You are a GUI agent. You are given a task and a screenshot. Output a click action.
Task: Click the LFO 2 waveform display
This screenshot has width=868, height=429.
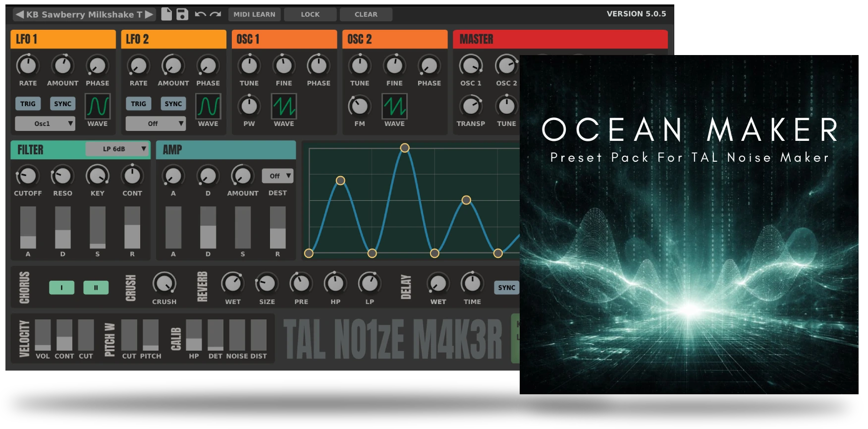pyautogui.click(x=208, y=106)
